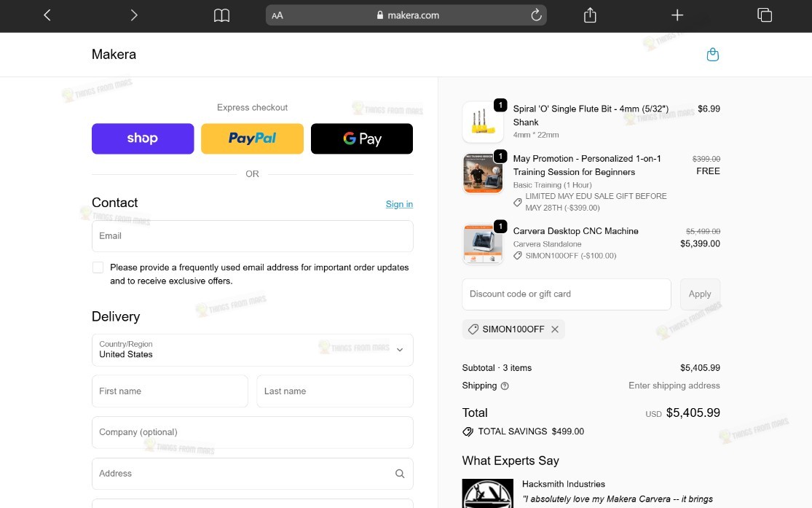Image resolution: width=812 pixels, height=508 pixels.
Task: Add a new tab with plus icon
Action: point(677,15)
